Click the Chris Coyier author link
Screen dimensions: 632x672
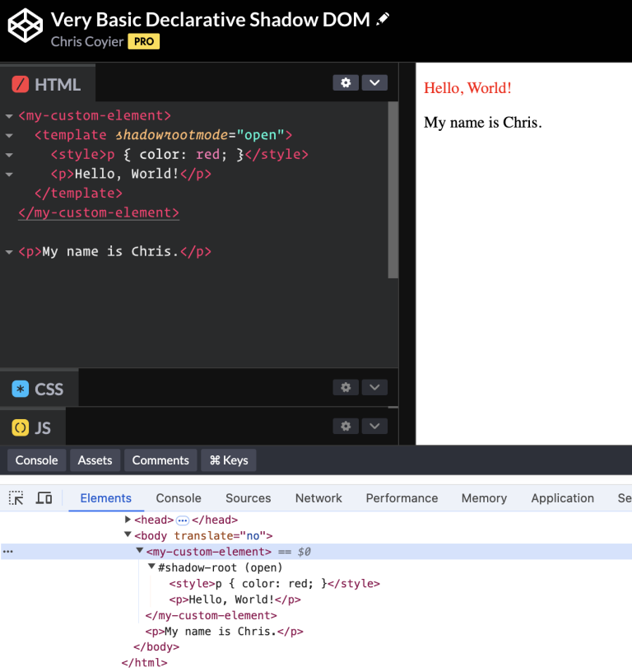[86, 41]
